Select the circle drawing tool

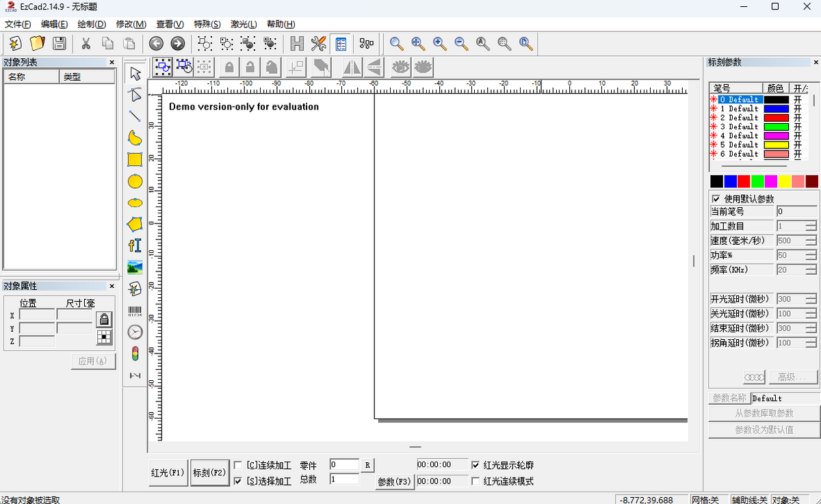click(x=135, y=181)
